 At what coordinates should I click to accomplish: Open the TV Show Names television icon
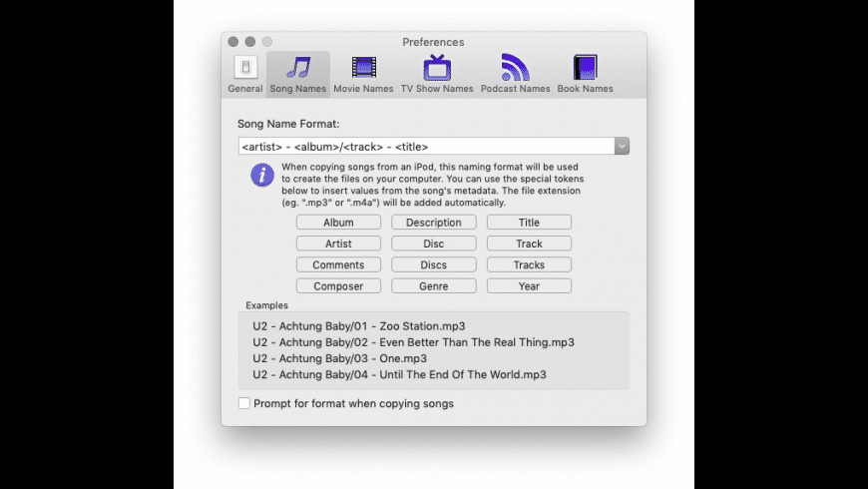click(437, 67)
